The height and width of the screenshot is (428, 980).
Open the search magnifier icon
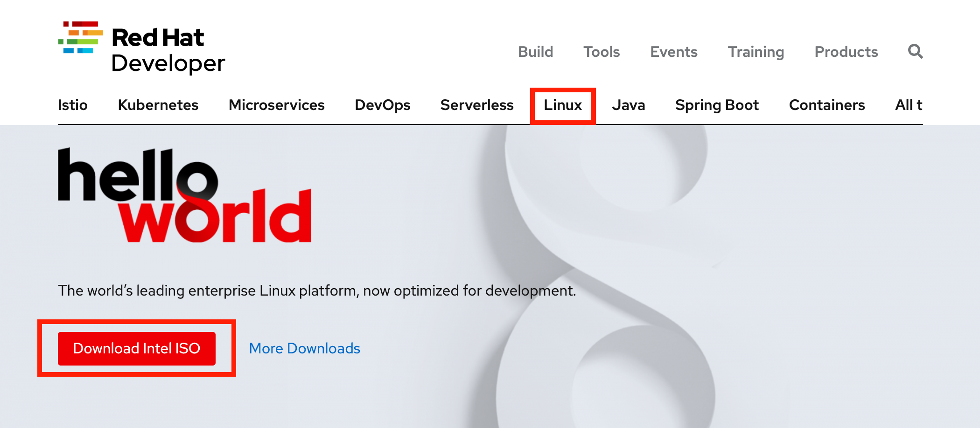(x=915, y=51)
